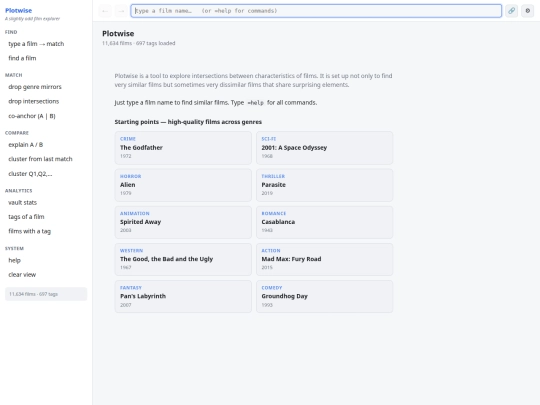The width and height of the screenshot is (540, 405).
Task: Open Groundhog Day comedy card
Action: [x=324, y=297]
